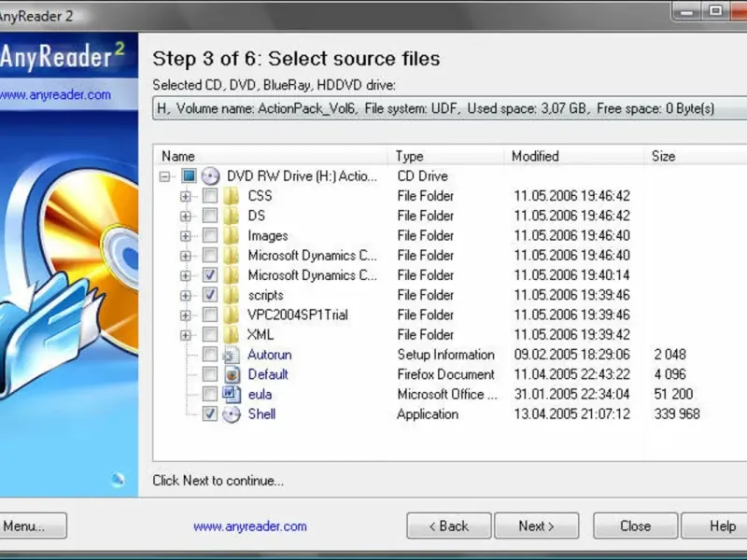Expand the VPC2004SP1Trial folder node

pyautogui.click(x=185, y=315)
